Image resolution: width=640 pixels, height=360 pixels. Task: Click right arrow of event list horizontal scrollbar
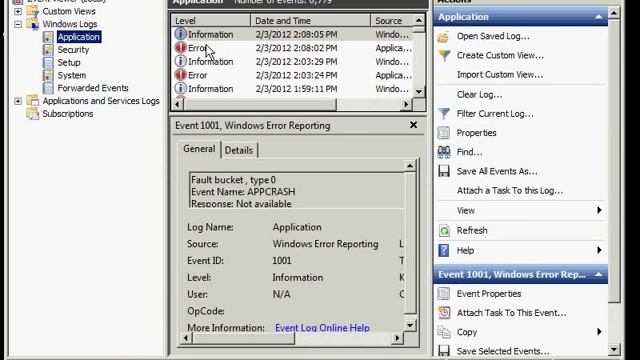pos(406,104)
